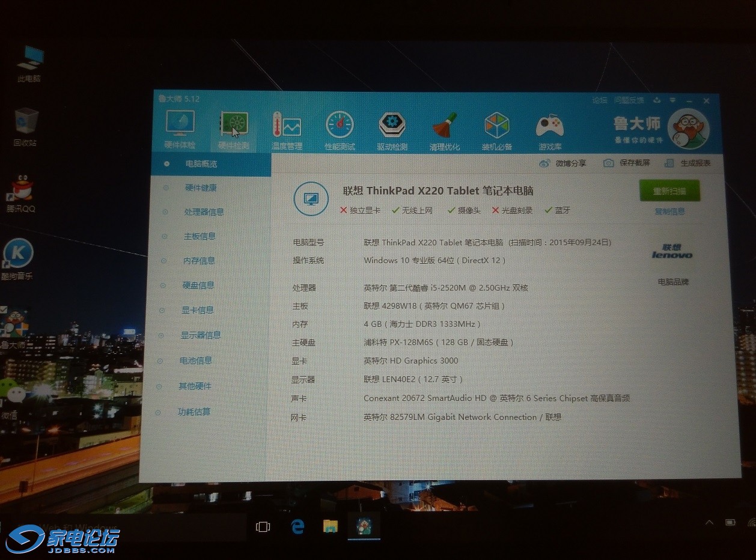Click 保存截屏 to save a screenshot
Screen dimensions: 756x560
click(x=627, y=163)
